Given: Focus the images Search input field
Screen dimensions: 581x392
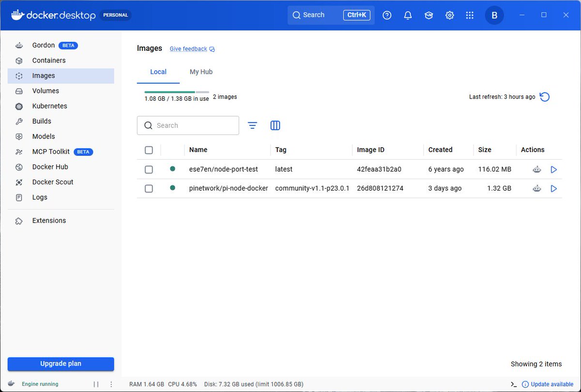Looking at the screenshot, I should 188,125.
